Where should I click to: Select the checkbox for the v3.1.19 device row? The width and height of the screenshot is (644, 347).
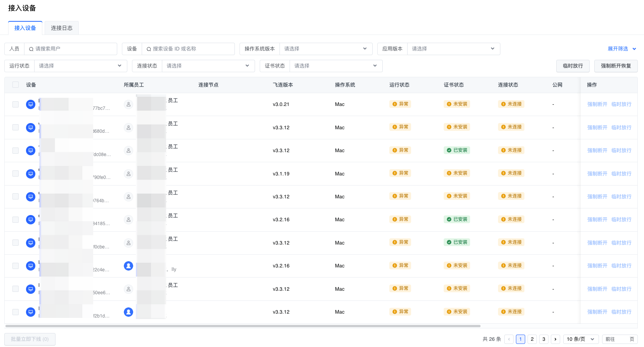pyautogui.click(x=16, y=173)
